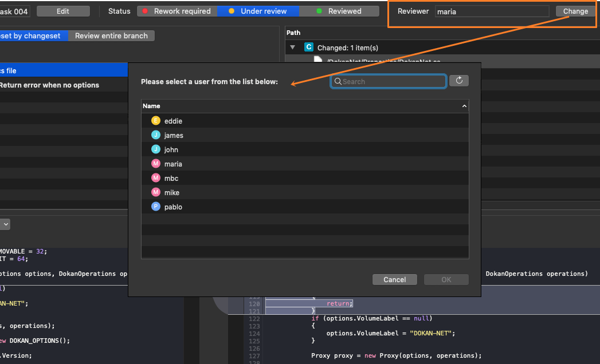Select user john in the list
This screenshot has height=364, width=600.
pos(305,149)
